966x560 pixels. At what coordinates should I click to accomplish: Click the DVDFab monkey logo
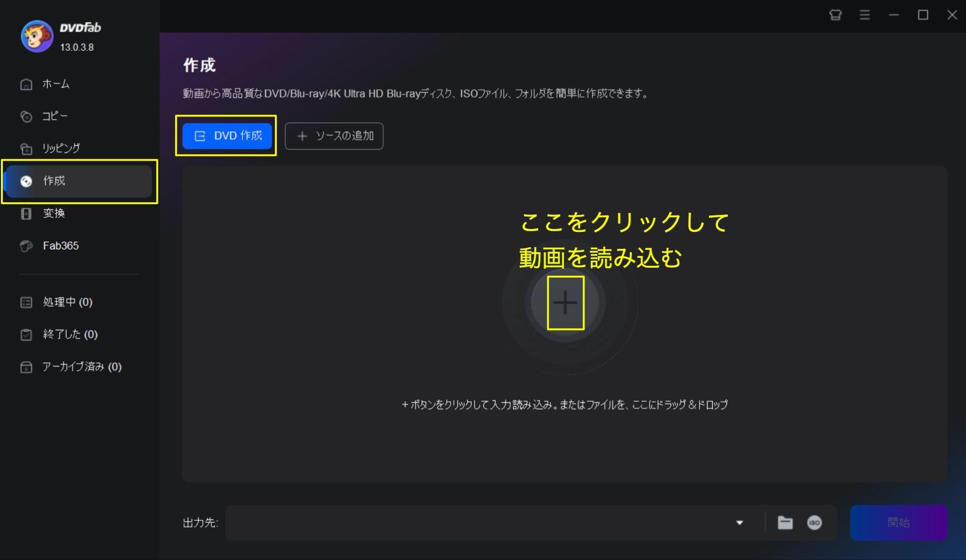(x=37, y=36)
